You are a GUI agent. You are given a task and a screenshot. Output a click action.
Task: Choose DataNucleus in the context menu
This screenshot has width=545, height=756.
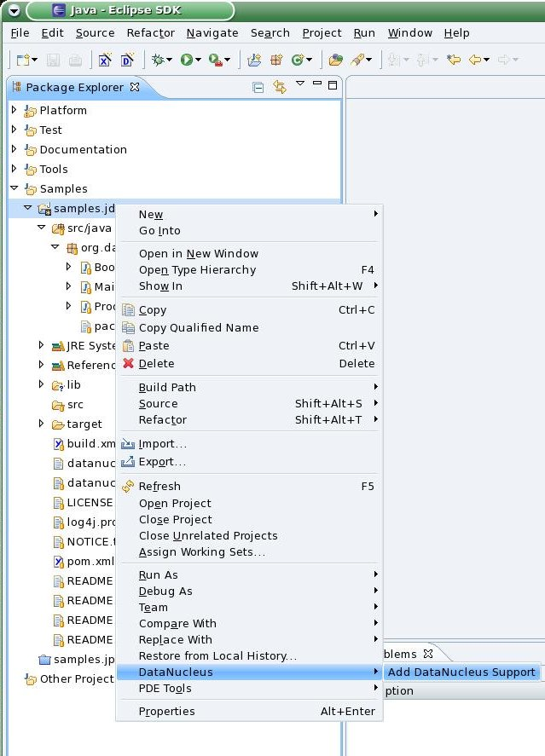249,672
